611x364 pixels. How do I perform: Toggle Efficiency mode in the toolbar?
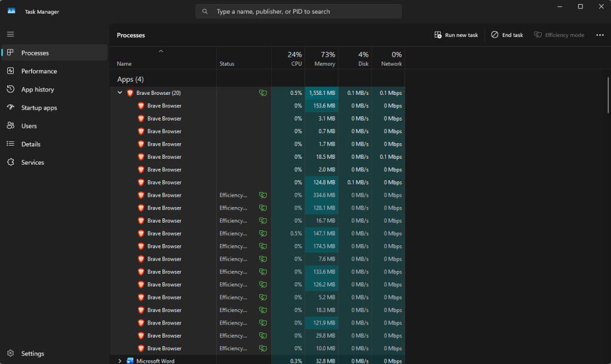[559, 35]
